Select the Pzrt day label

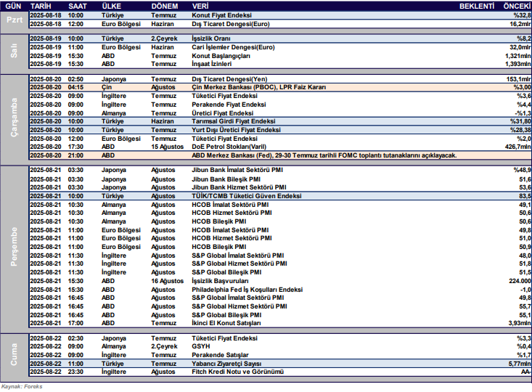(13, 18)
